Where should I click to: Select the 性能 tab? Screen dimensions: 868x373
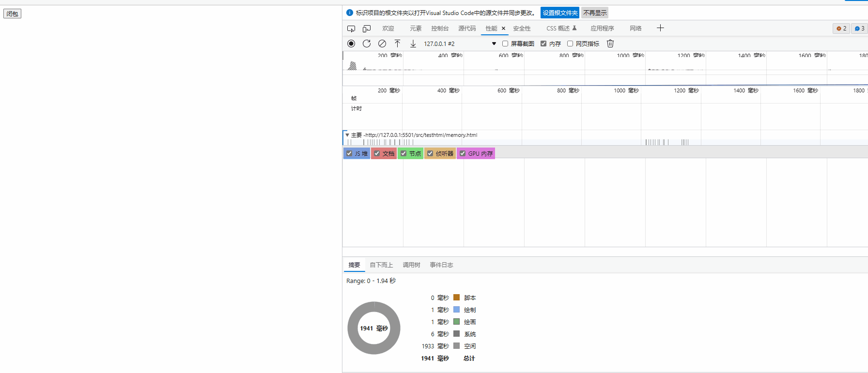(x=491, y=29)
